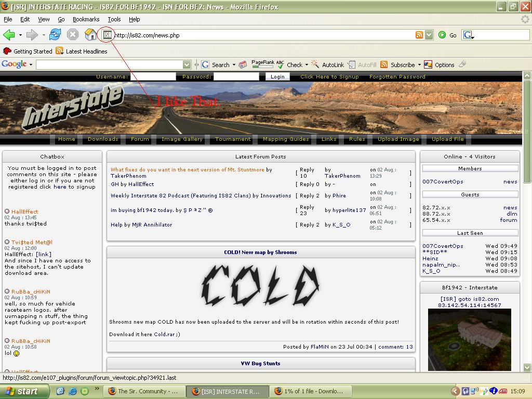The height and width of the screenshot is (399, 532).
Task: Open Google toolbar Options
Action: click(x=440, y=65)
